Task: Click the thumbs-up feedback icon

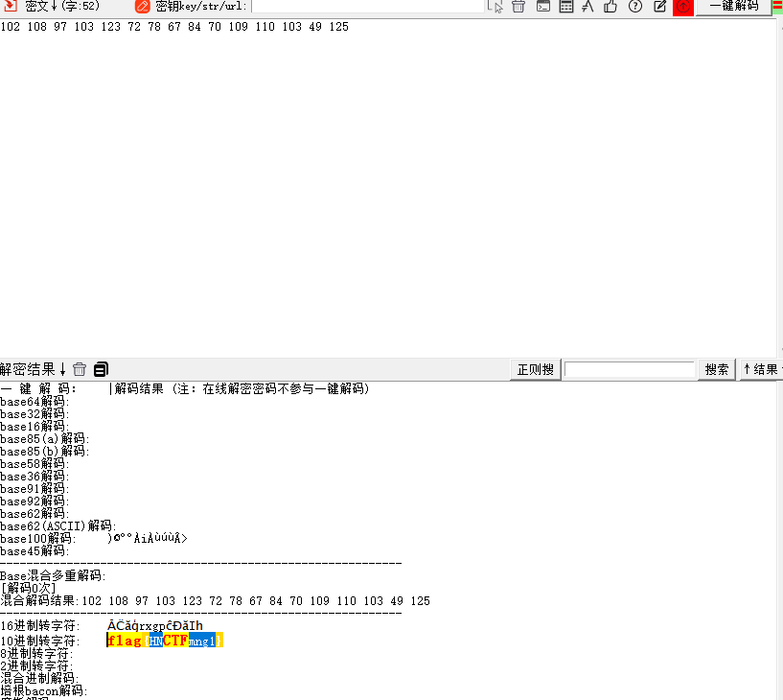Action: [x=610, y=7]
